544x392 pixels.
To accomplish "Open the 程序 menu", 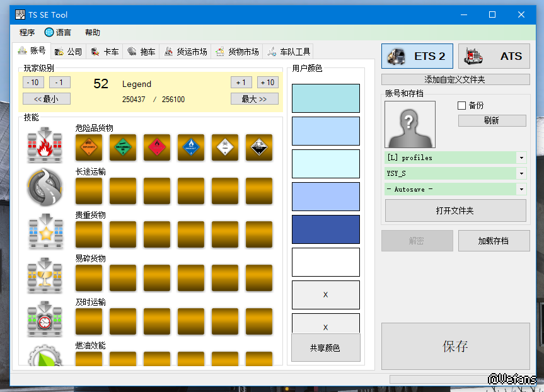I will pos(27,33).
